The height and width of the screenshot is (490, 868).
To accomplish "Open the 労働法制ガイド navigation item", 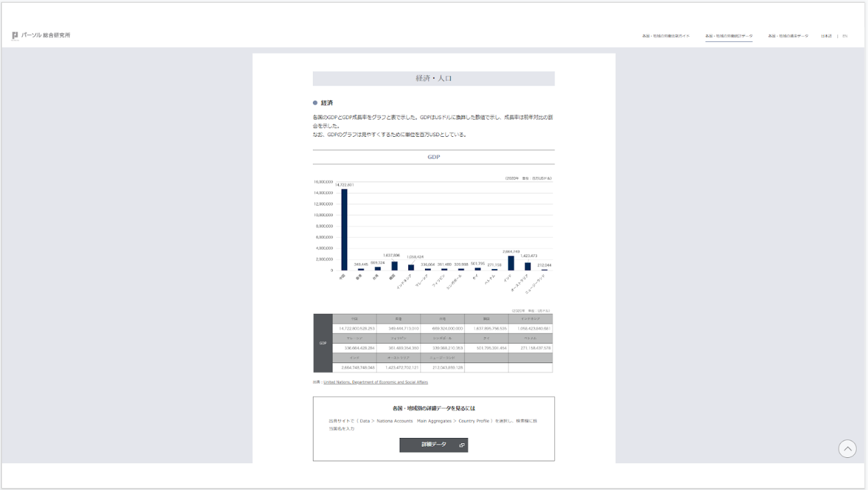I will coord(665,36).
